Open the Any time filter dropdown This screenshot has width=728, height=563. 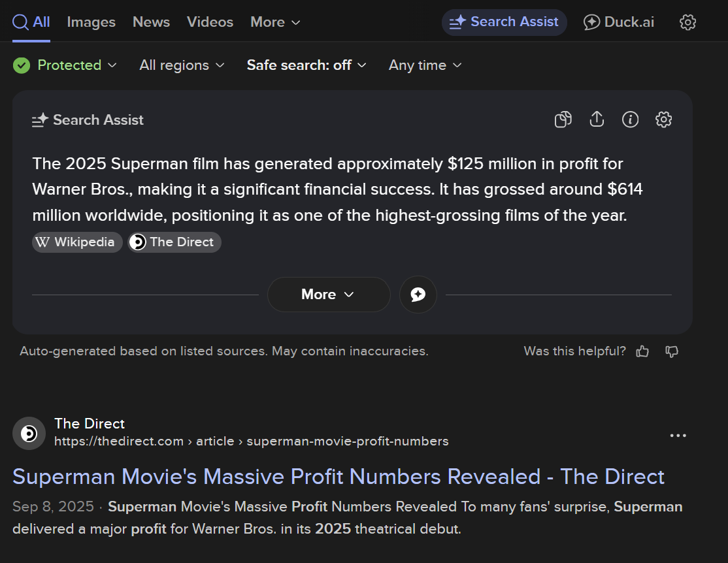(x=425, y=65)
